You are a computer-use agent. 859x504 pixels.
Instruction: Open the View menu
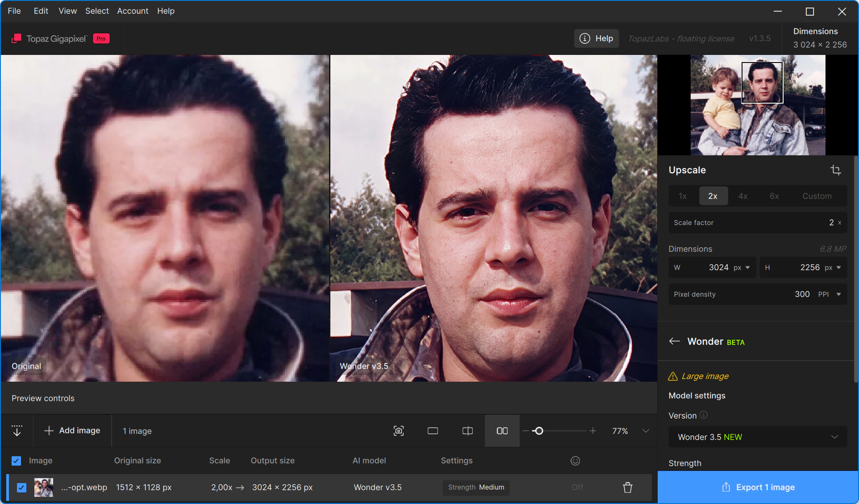[67, 11]
